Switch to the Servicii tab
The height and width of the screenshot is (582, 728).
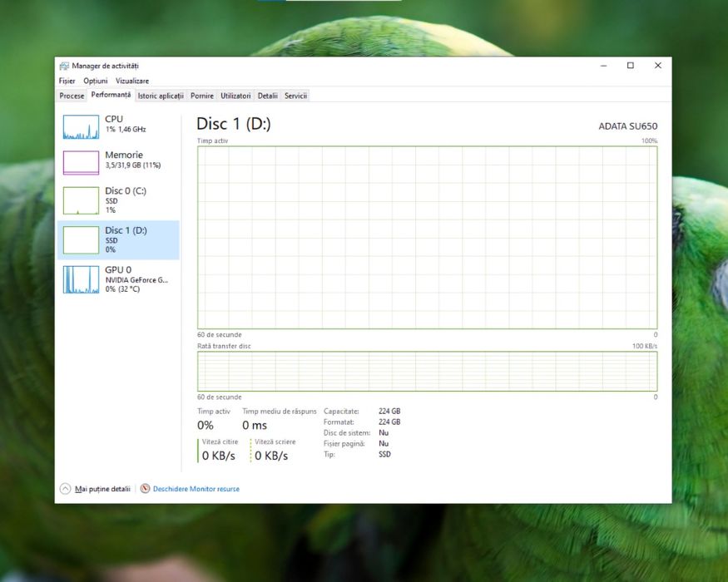coord(295,96)
